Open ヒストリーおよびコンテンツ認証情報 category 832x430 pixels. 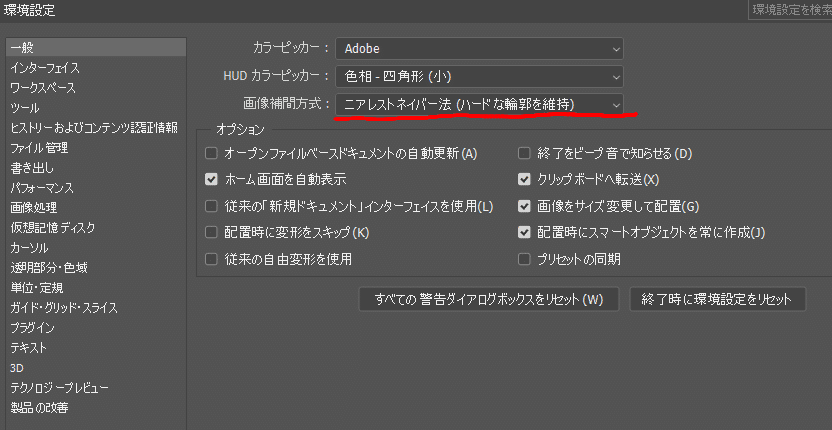click(x=96, y=128)
